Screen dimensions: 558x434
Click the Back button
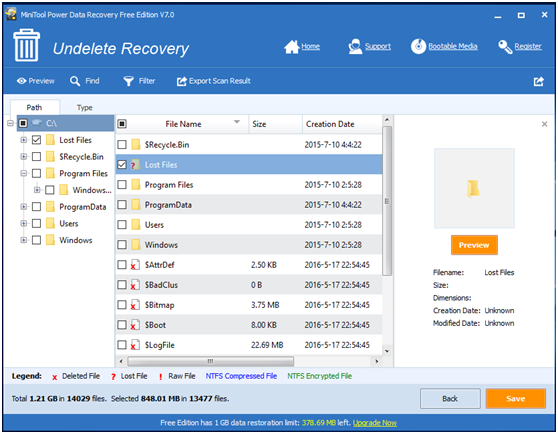(450, 398)
